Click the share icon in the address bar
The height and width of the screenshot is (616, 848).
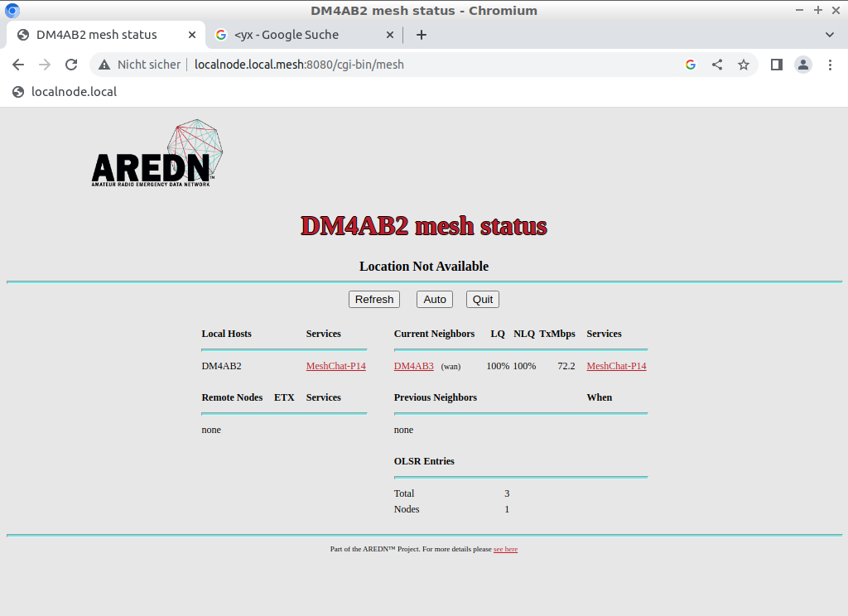point(717,65)
